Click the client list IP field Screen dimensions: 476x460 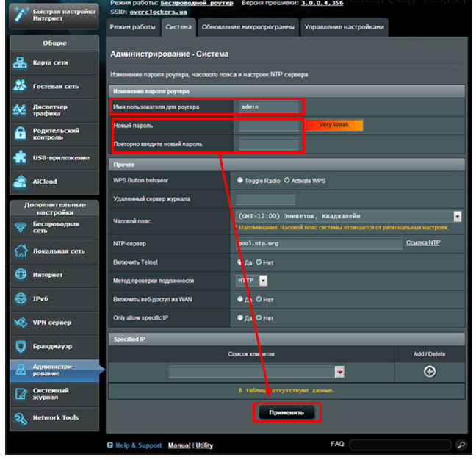(251, 372)
